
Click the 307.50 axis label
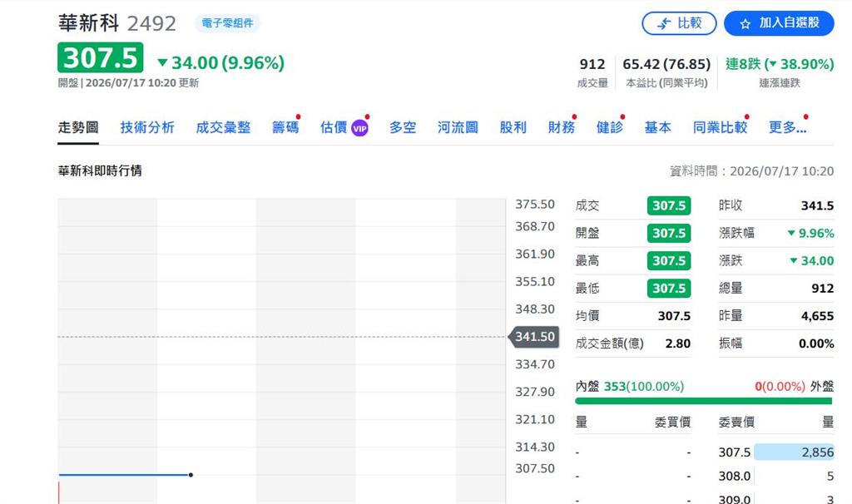tap(535, 468)
